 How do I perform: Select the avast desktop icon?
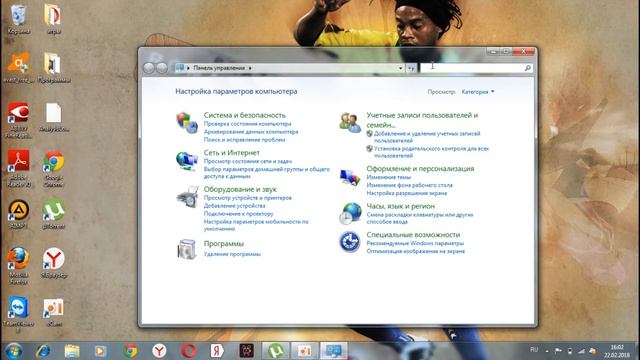click(x=18, y=67)
